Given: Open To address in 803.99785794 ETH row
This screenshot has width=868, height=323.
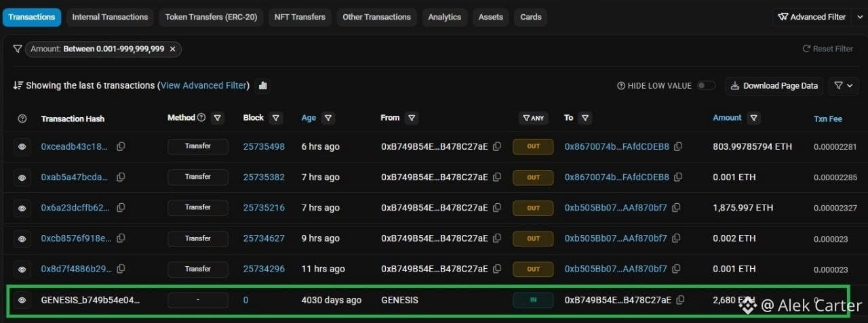Looking at the screenshot, I should pyautogui.click(x=616, y=146).
